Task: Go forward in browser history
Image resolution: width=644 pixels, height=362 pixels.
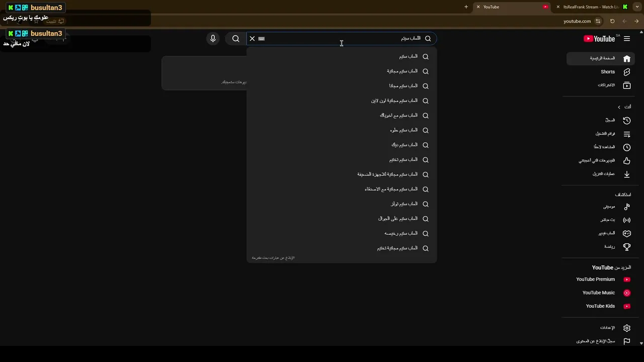Action: 624,21
